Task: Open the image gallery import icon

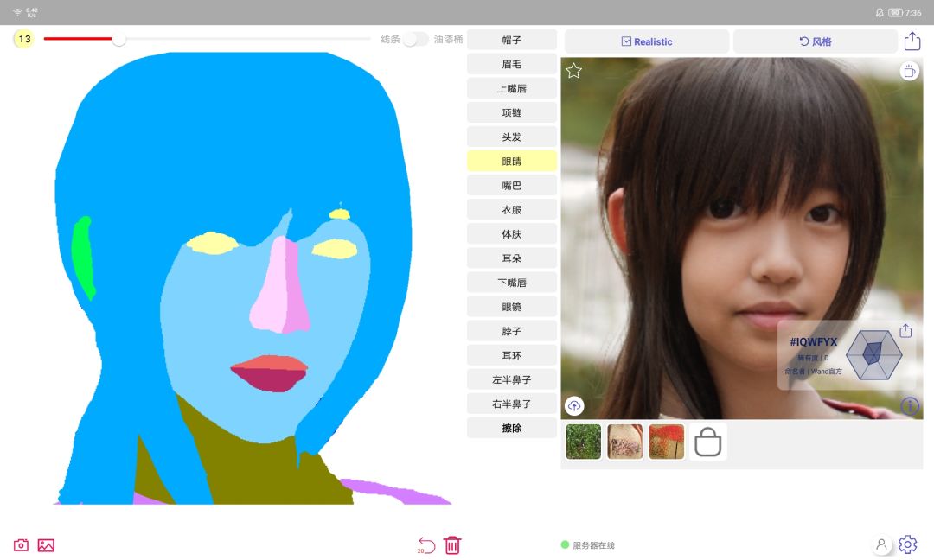Action: coord(46,545)
